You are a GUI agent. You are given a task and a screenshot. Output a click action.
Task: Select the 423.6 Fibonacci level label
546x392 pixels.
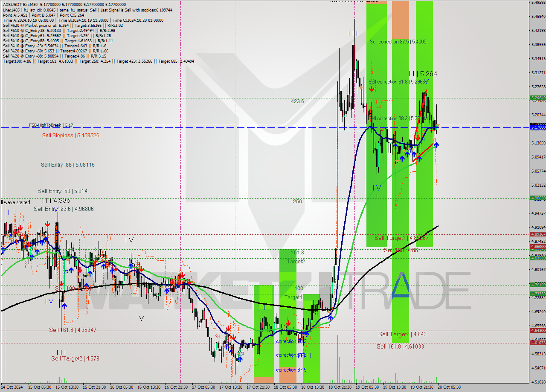pos(297,101)
